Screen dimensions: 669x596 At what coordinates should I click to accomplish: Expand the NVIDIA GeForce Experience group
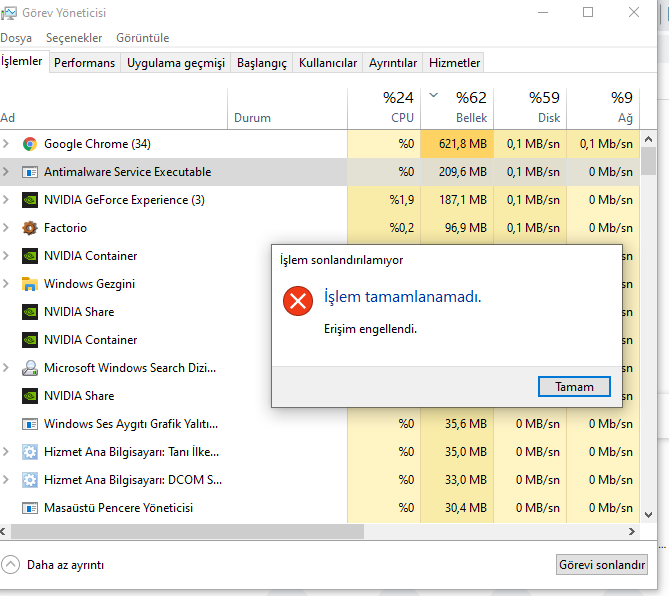7,200
